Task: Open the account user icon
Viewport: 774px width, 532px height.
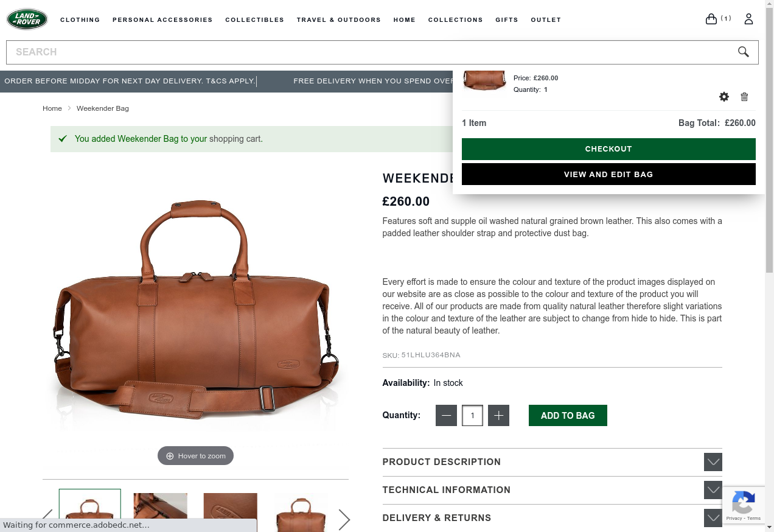Action: (748, 19)
